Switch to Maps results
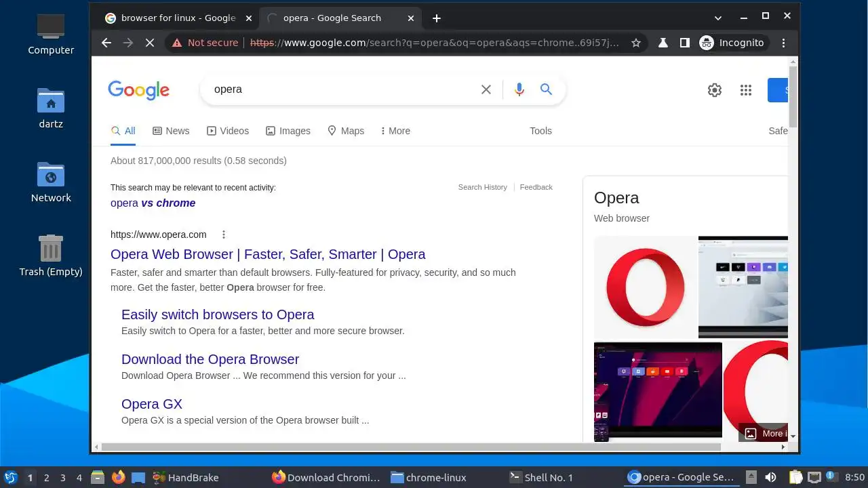The height and width of the screenshot is (488, 868). click(x=346, y=131)
